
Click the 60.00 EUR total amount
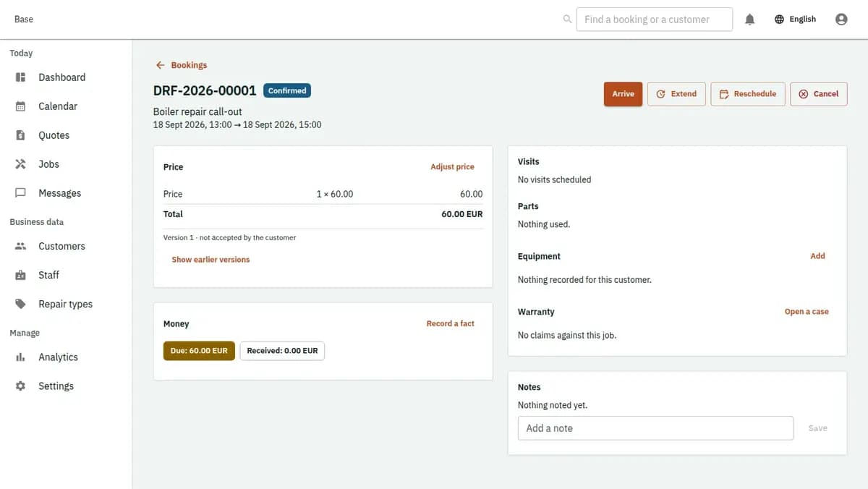pyautogui.click(x=462, y=214)
